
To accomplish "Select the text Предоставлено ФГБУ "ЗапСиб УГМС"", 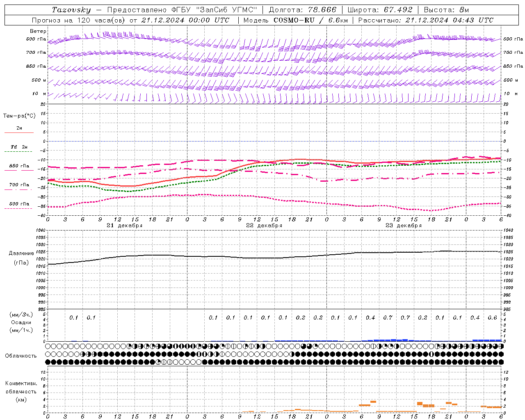I will point(182,10).
